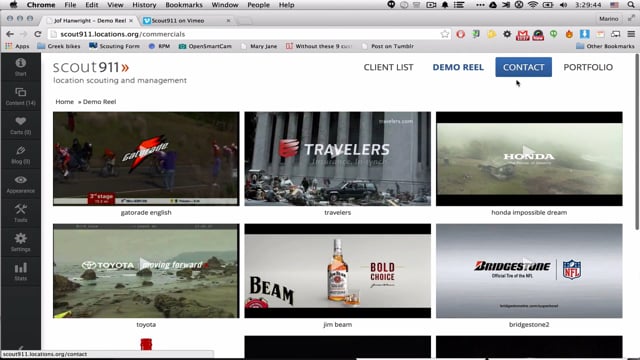Click the Wi-Fi icon in menu bar
This screenshot has width=640, height=360.
pyautogui.click(x=533, y=5)
